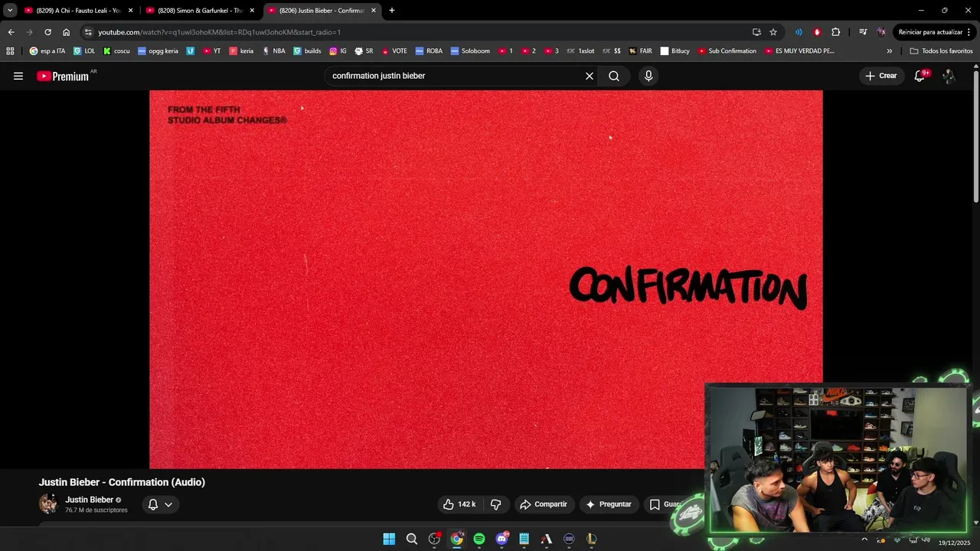The height and width of the screenshot is (551, 980).
Task: Open the Bitlucy bookmark
Action: click(675, 51)
